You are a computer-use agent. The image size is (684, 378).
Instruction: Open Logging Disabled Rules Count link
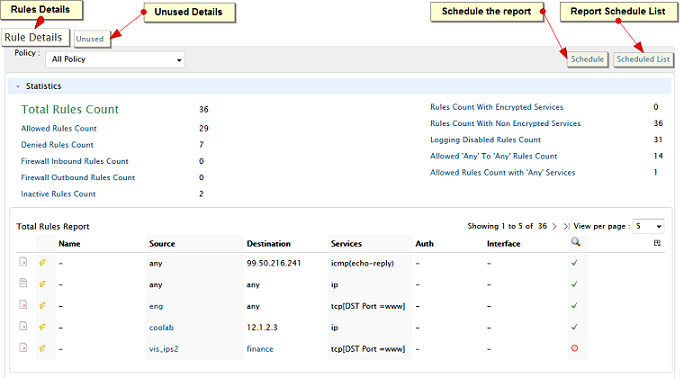[x=485, y=140]
